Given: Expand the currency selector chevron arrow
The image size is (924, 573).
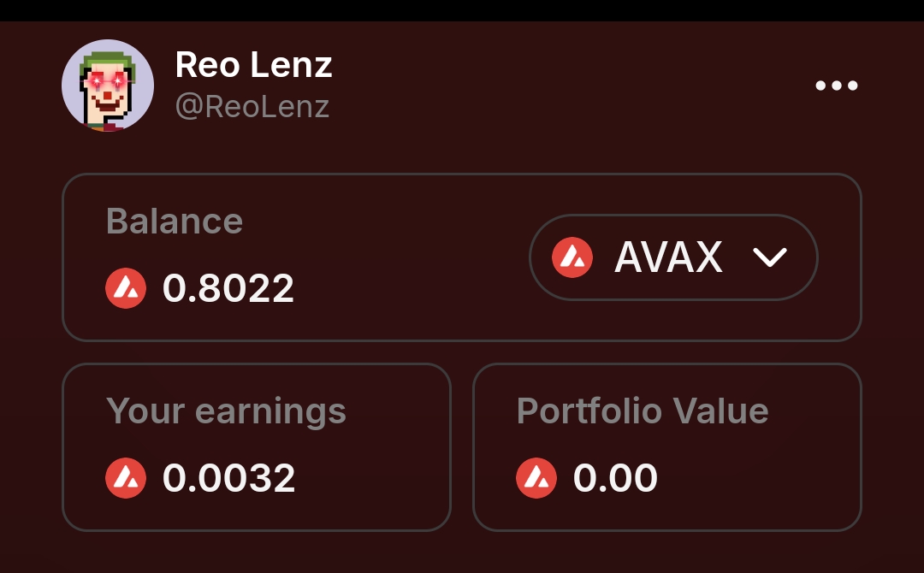Looking at the screenshot, I should [x=769, y=257].
